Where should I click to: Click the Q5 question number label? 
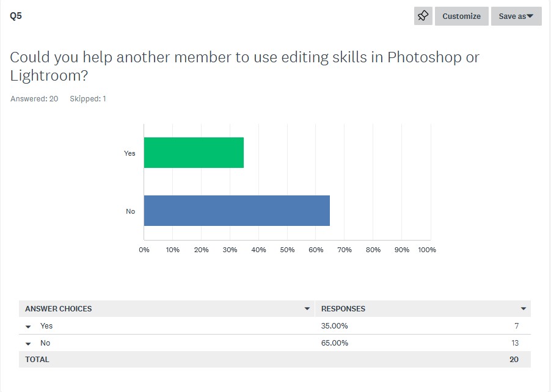coord(16,16)
